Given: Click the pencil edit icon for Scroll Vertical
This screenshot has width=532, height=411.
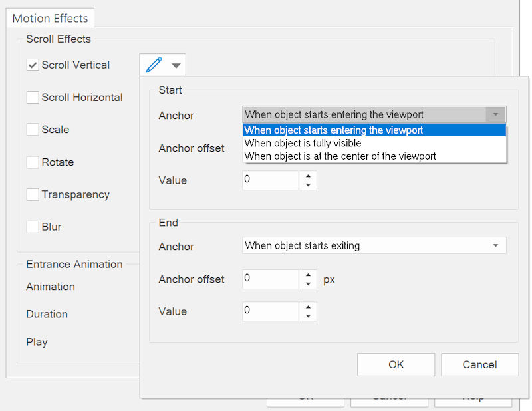Looking at the screenshot, I should 154,65.
